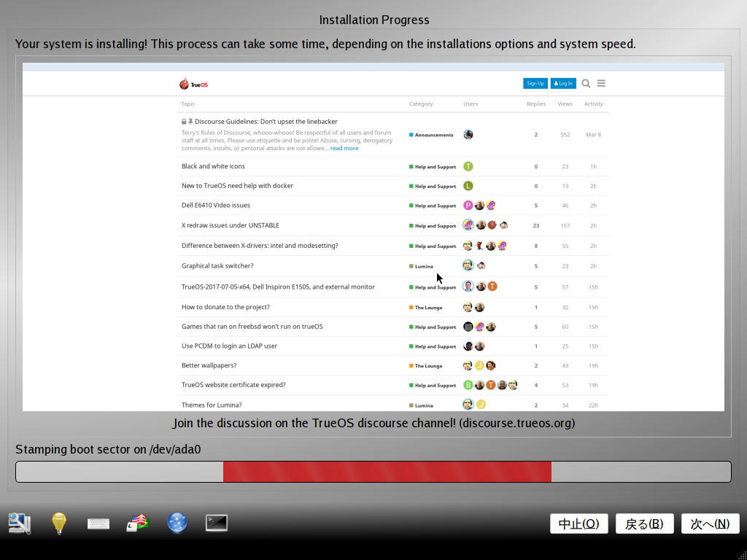The width and height of the screenshot is (747, 560).
Task: Open 'Games that ran on freebsd' topic
Action: pos(252,327)
